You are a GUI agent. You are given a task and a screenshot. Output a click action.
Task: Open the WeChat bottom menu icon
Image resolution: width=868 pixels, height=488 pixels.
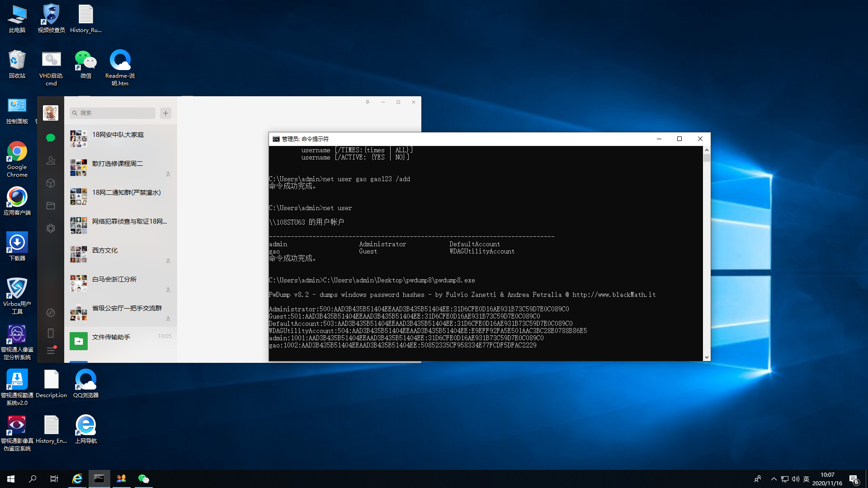point(51,351)
